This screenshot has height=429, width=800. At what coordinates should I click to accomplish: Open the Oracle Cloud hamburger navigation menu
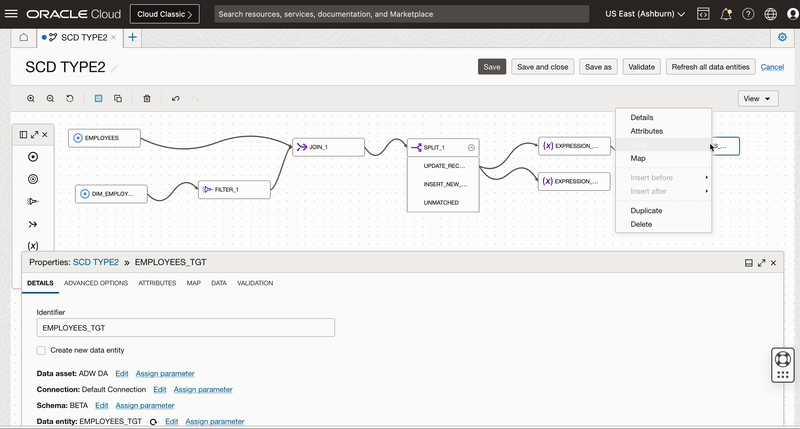(11, 14)
